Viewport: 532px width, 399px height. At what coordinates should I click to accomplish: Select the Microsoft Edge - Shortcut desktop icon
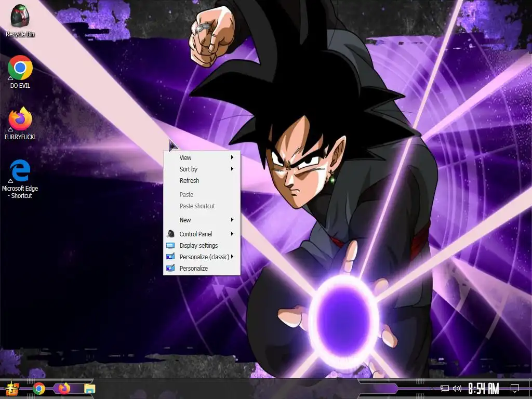point(20,170)
